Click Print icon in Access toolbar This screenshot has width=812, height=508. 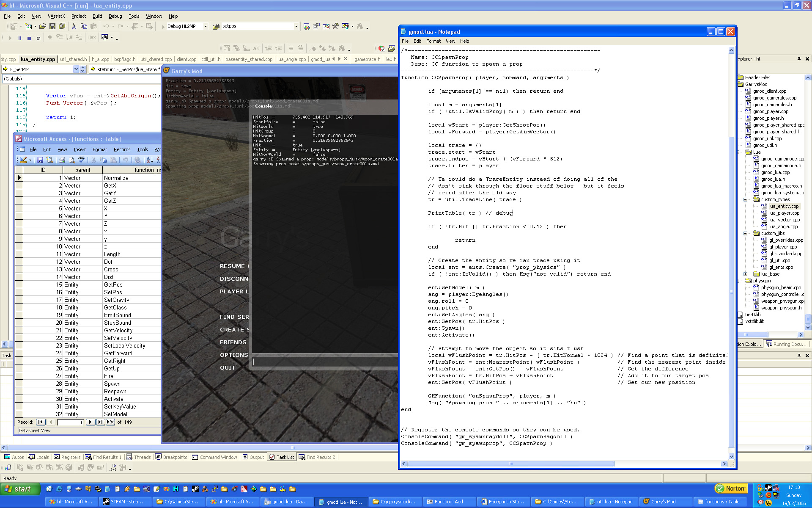click(x=62, y=160)
